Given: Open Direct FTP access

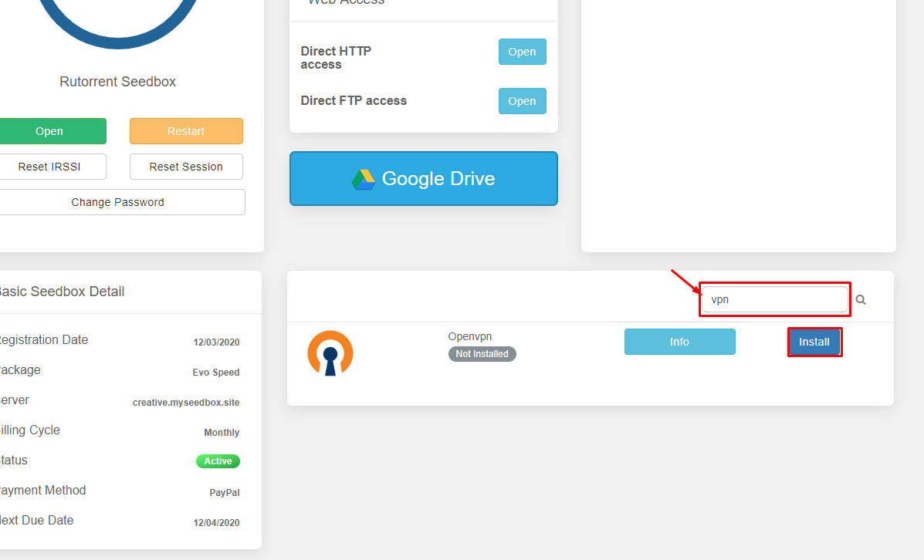Looking at the screenshot, I should pos(522,100).
